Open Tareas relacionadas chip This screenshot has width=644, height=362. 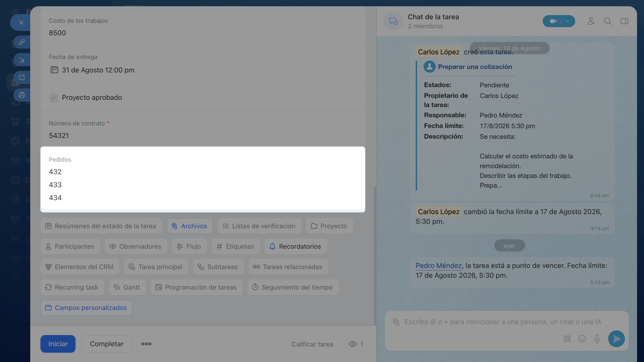click(x=288, y=267)
